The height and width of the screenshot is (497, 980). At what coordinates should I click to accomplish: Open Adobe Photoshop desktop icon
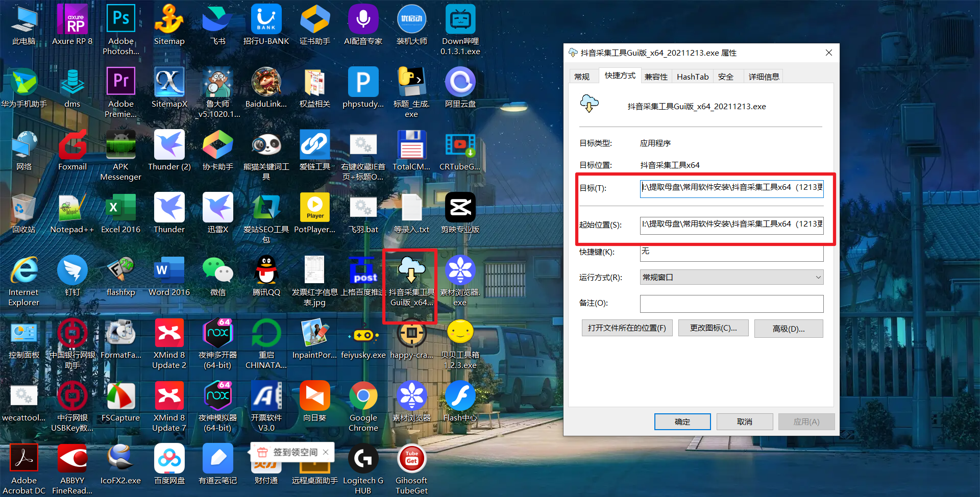[120, 18]
